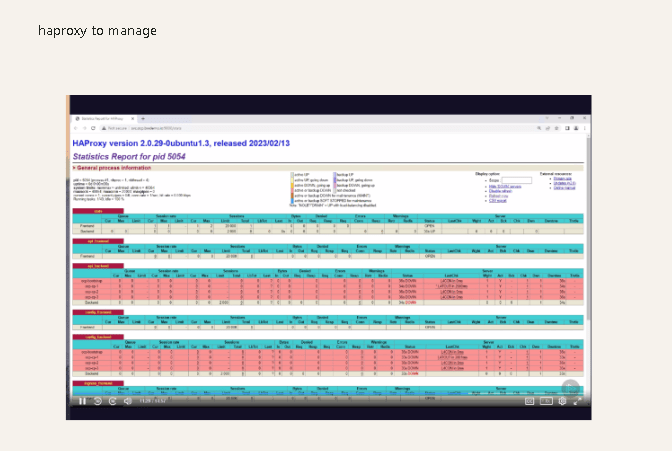Click the round floating button above fullscreen
Image resolution: width=672 pixels, height=451 pixels.
(x=570, y=388)
